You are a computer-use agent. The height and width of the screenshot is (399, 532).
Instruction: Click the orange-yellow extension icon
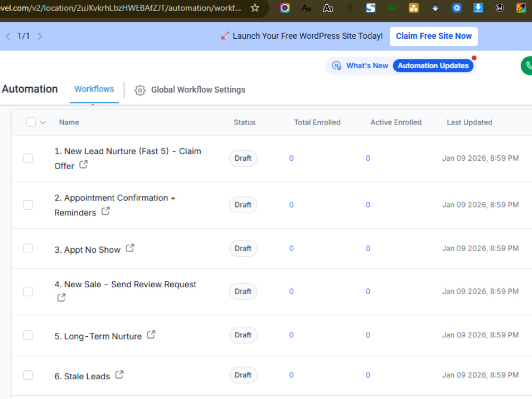tap(413, 8)
